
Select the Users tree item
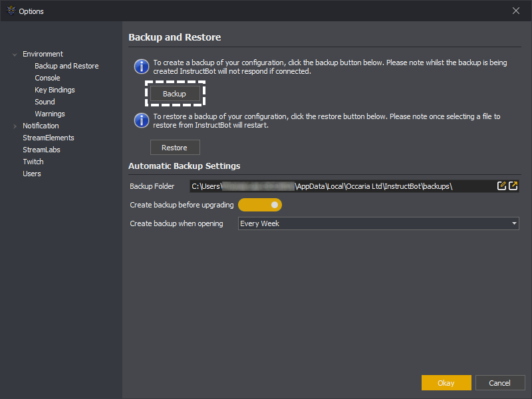click(32, 174)
